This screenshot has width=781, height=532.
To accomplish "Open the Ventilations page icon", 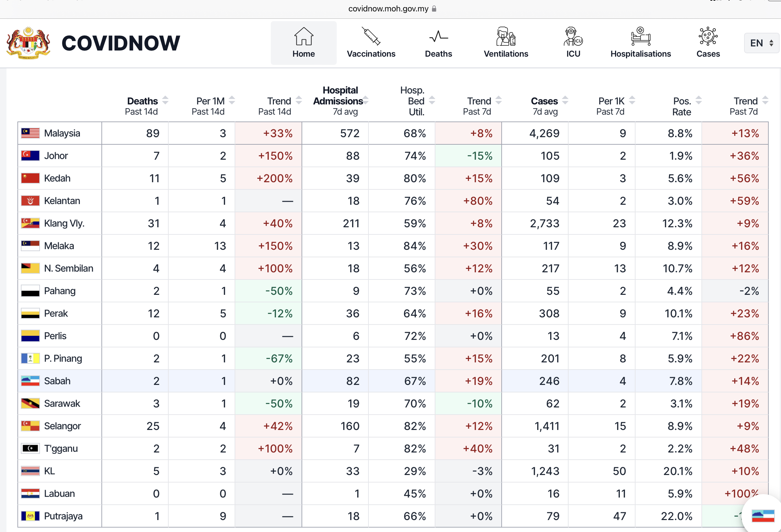I will (506, 37).
